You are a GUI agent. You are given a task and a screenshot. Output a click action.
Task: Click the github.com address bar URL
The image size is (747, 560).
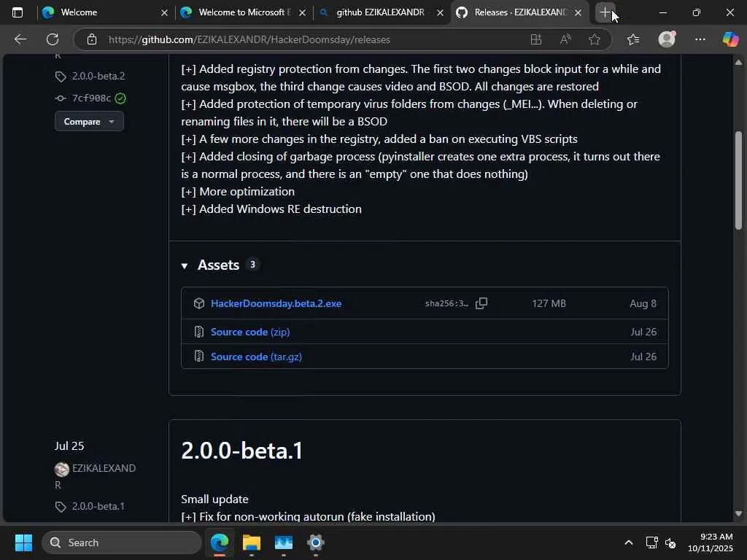[x=249, y=39]
